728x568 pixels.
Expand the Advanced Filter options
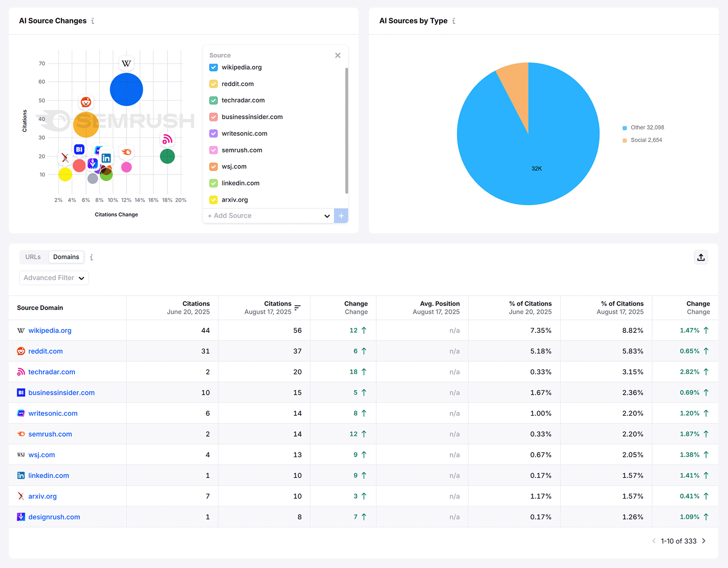(54, 278)
